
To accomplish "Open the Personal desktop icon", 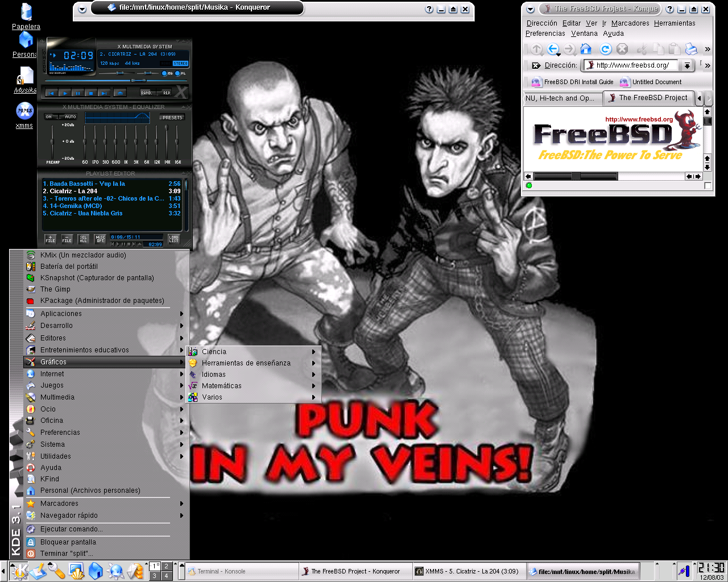I will pyautogui.click(x=25, y=44).
